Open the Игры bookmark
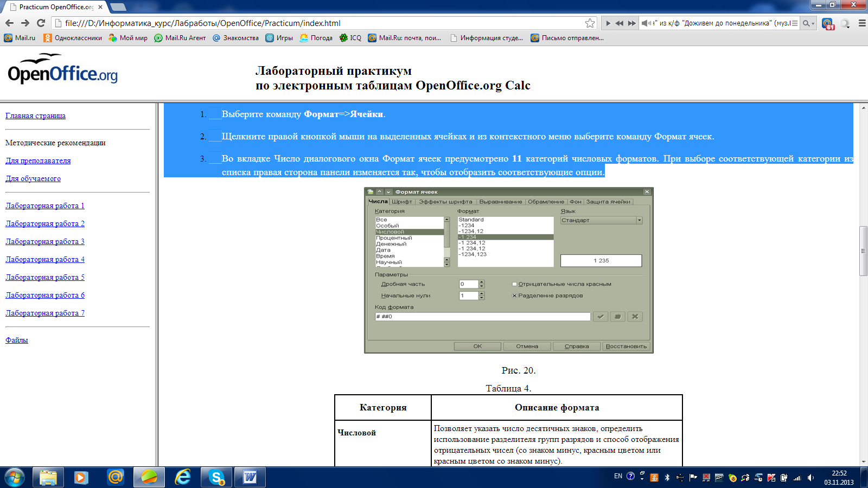The height and width of the screenshot is (488, 868). pos(279,38)
